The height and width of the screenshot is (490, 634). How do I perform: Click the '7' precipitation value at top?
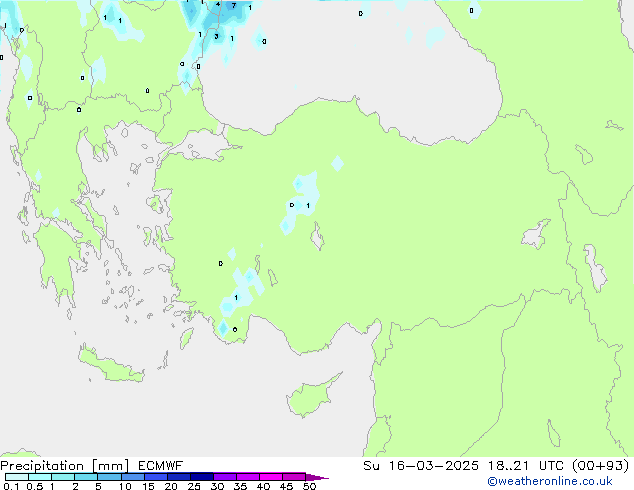point(234,6)
